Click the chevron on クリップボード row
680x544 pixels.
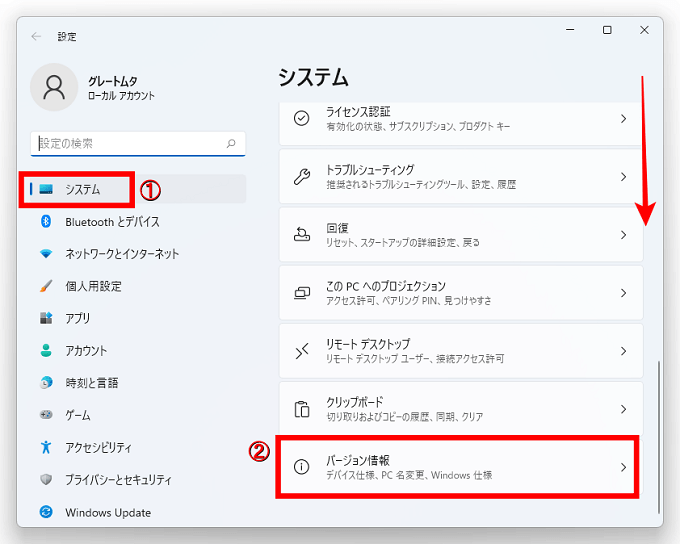[624, 409]
